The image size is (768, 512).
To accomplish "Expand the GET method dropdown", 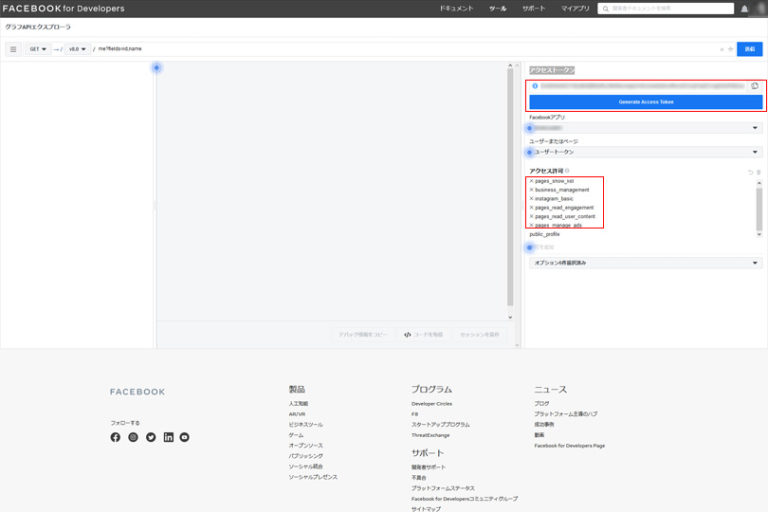I will point(38,49).
